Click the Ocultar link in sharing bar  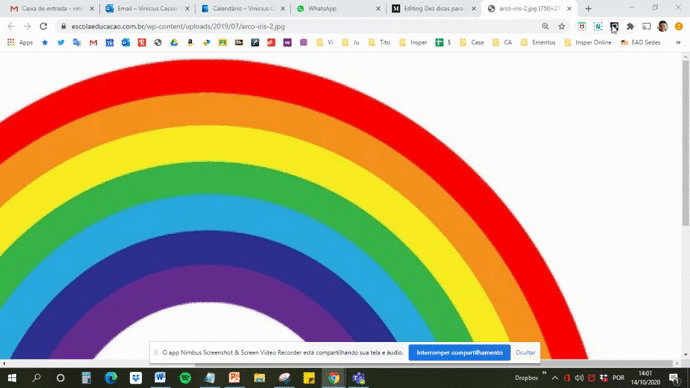[x=525, y=352]
